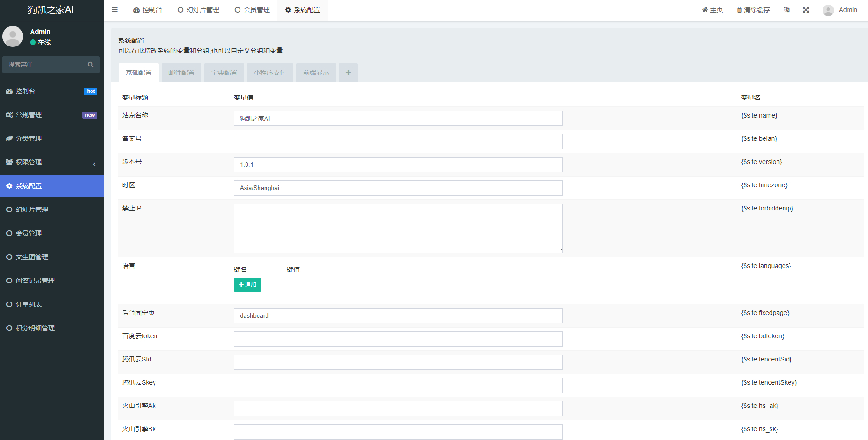Screen dimensions: 868x440
Task: Click the green 追加 button
Action: [x=247, y=285]
